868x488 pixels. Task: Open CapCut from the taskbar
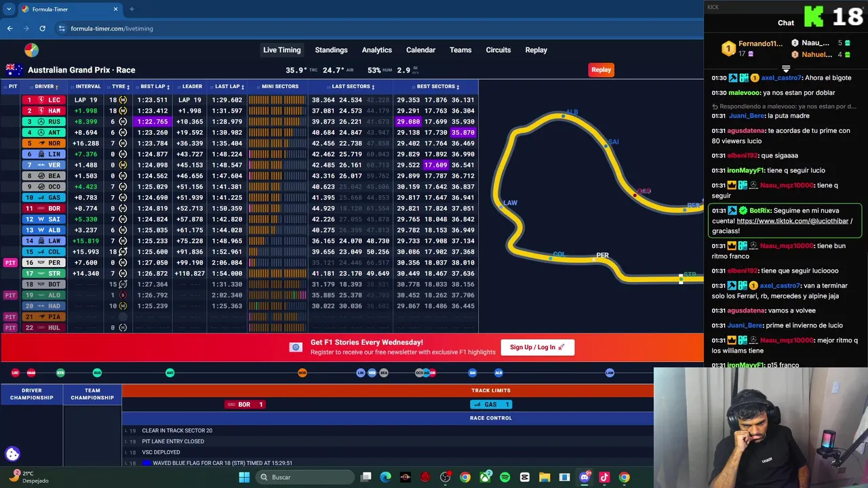[524, 477]
